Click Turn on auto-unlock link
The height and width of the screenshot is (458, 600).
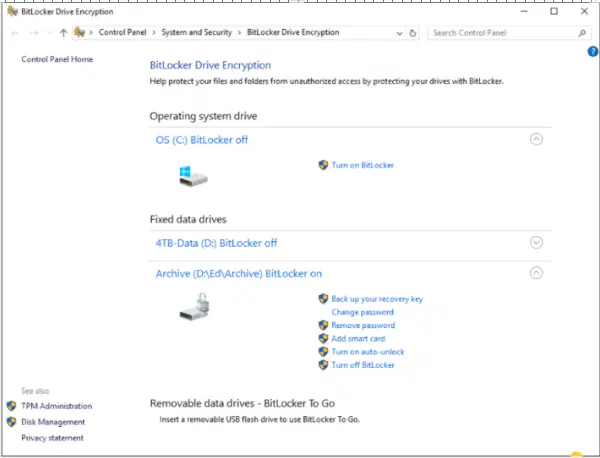368,352
